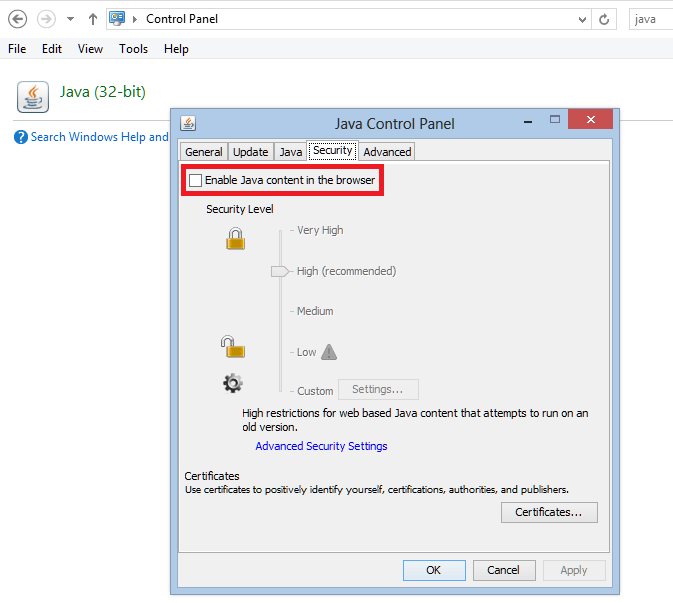
Task: Select the Security tab
Action: coord(333,151)
